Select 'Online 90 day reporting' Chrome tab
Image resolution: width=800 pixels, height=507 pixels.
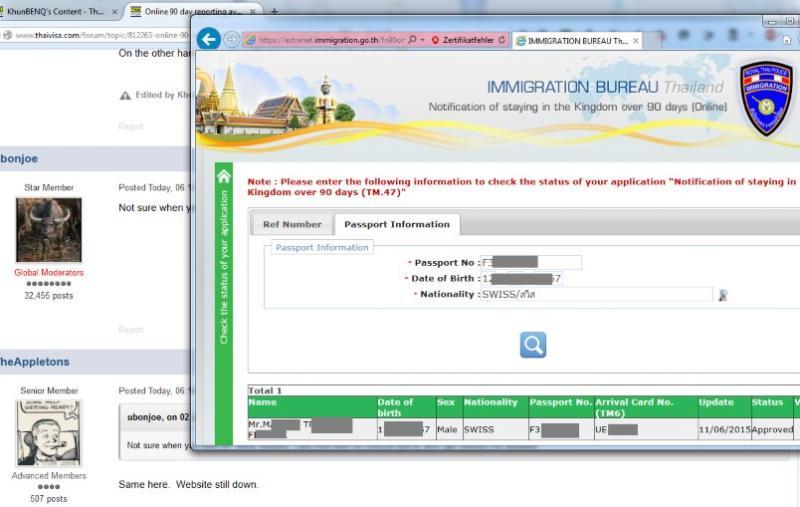tap(193, 11)
